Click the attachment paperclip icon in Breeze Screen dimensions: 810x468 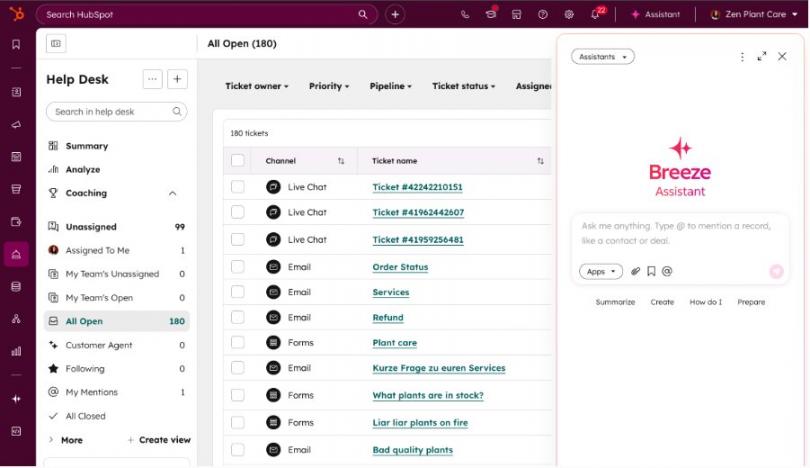[635, 271]
